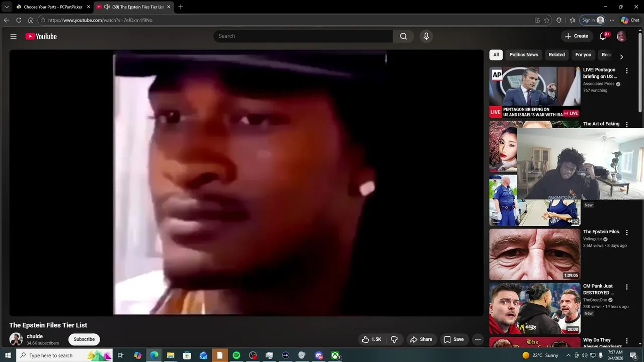Add this page to favorites star

(547, 20)
